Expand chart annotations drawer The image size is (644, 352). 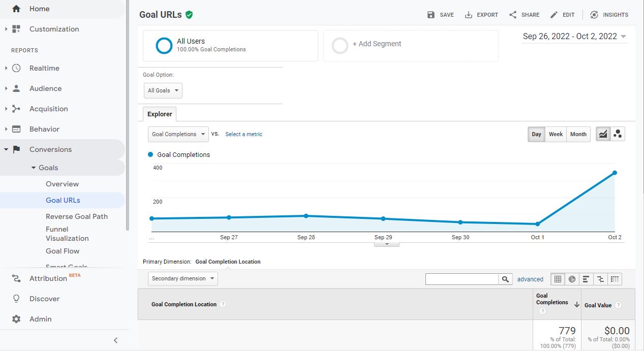(x=387, y=244)
